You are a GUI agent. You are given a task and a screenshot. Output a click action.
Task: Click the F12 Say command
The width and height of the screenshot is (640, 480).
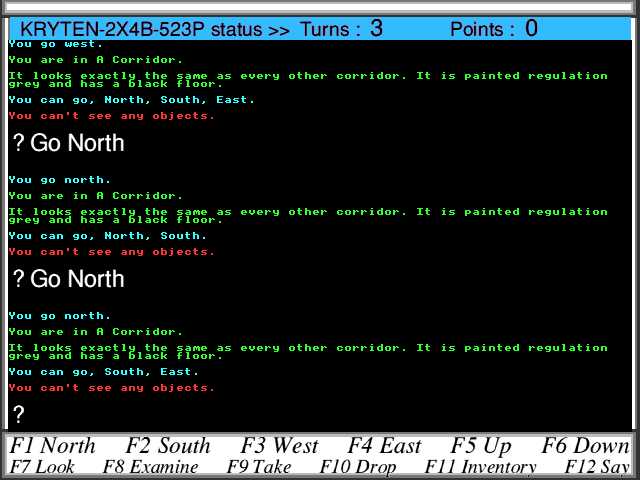(x=597, y=467)
